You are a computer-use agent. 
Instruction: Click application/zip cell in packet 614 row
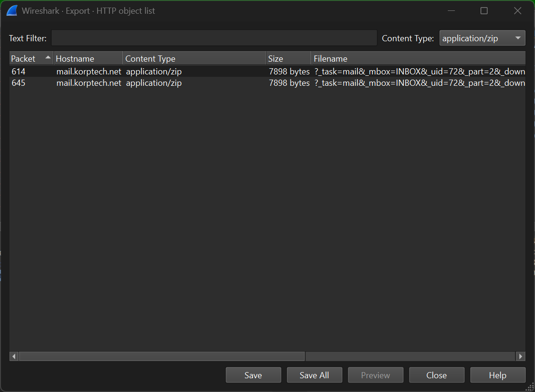pyautogui.click(x=154, y=72)
